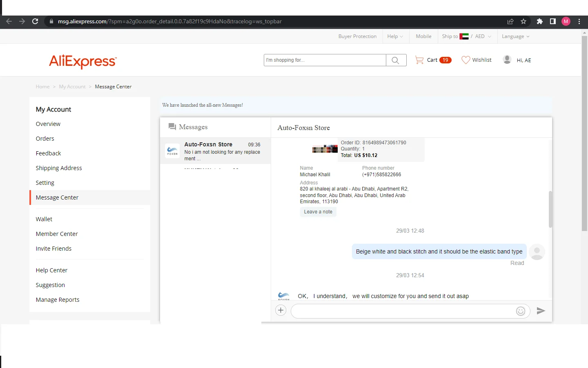This screenshot has height=368, width=588.
Task: Click the browser address bar URL
Action: click(x=170, y=21)
